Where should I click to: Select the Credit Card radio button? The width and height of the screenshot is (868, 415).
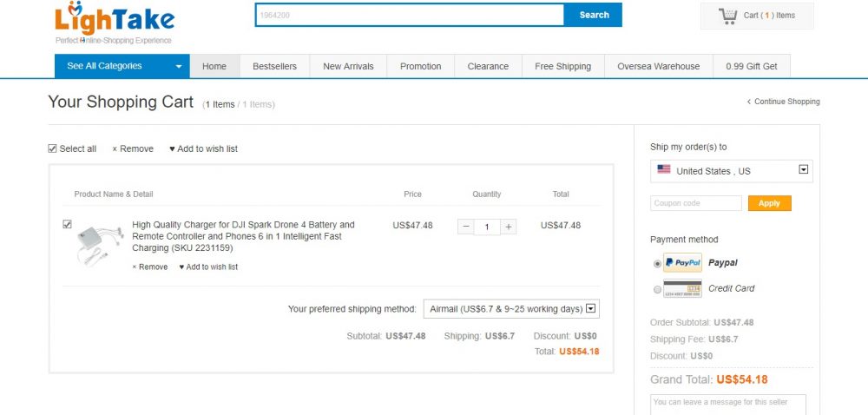pyautogui.click(x=657, y=289)
